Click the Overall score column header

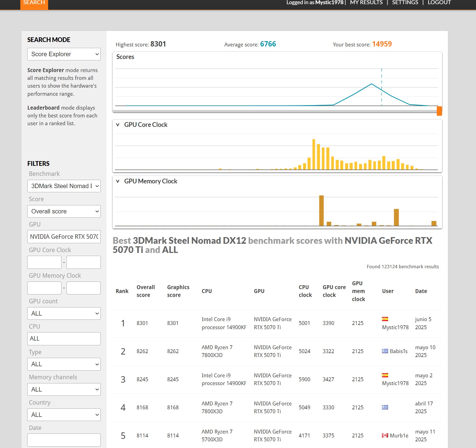pos(145,291)
